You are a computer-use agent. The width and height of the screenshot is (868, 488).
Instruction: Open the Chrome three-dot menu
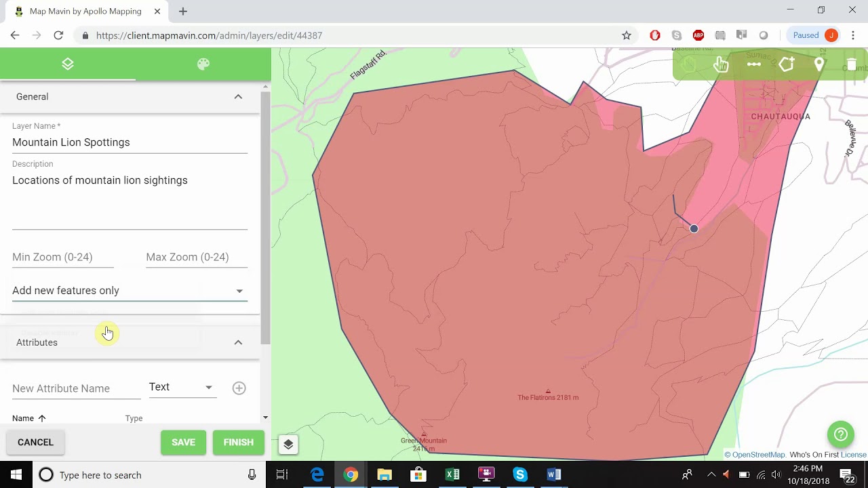click(853, 35)
